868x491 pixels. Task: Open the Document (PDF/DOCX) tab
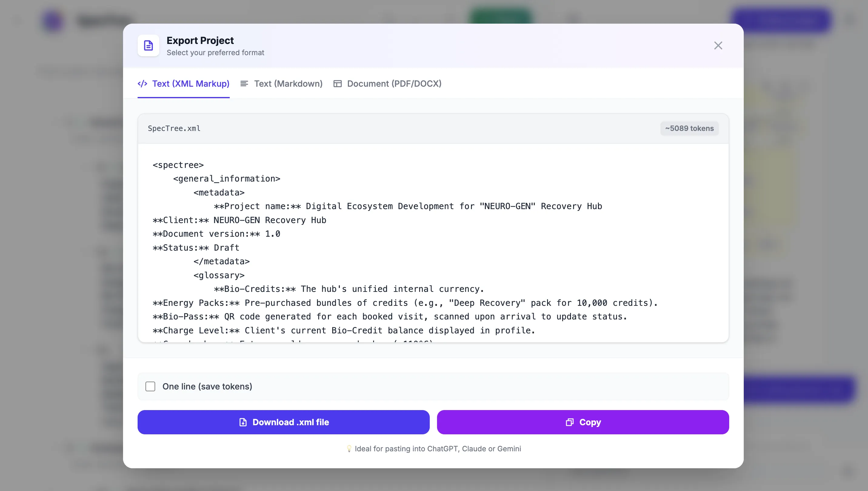[394, 84]
